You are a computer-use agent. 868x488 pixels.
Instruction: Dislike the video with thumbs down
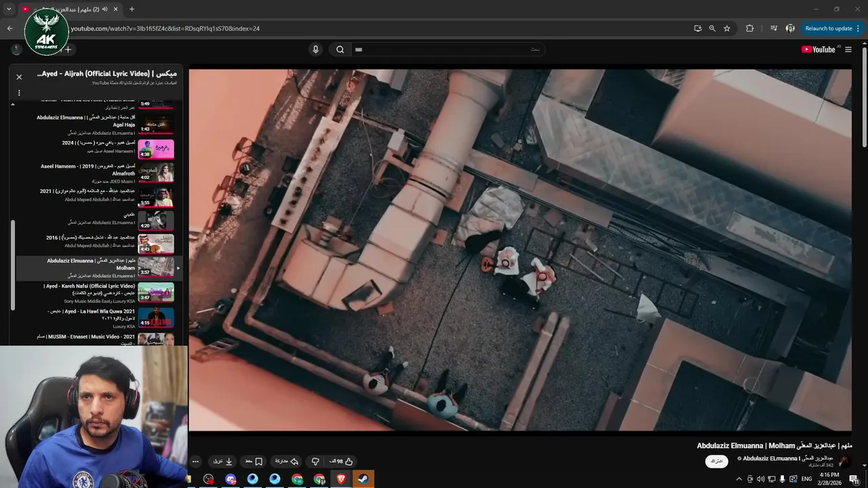click(315, 462)
